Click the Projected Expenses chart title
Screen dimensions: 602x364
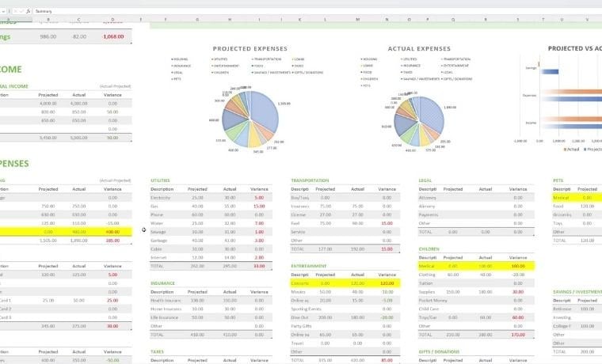coord(250,49)
